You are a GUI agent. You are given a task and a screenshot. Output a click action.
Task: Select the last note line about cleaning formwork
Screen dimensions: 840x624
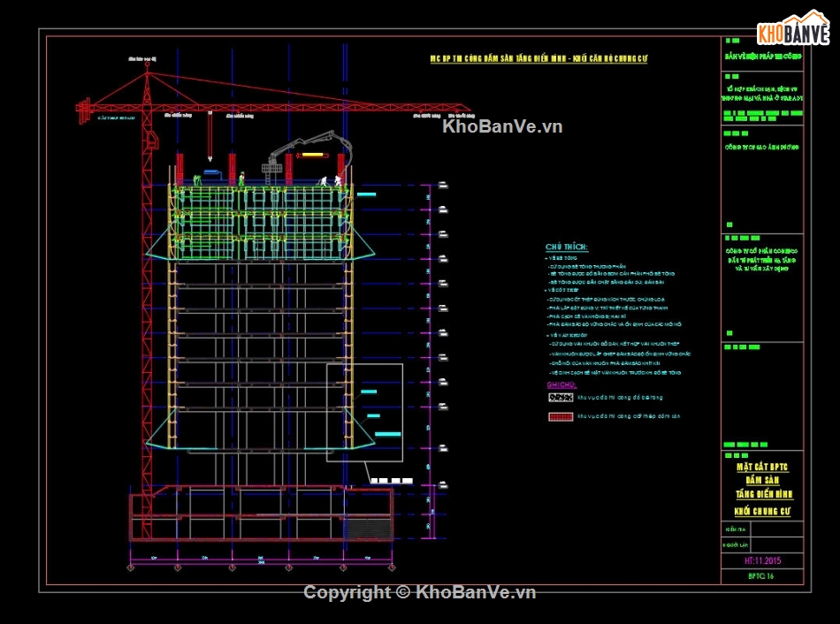(x=615, y=373)
